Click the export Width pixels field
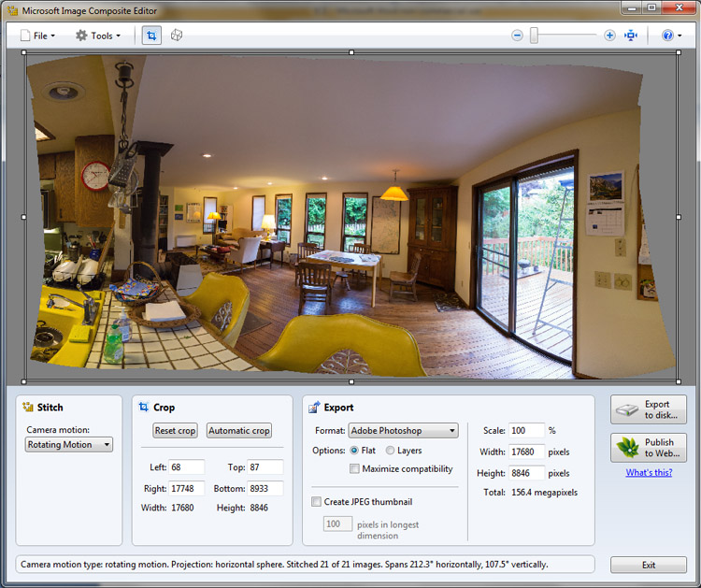701x588 pixels. (527, 452)
